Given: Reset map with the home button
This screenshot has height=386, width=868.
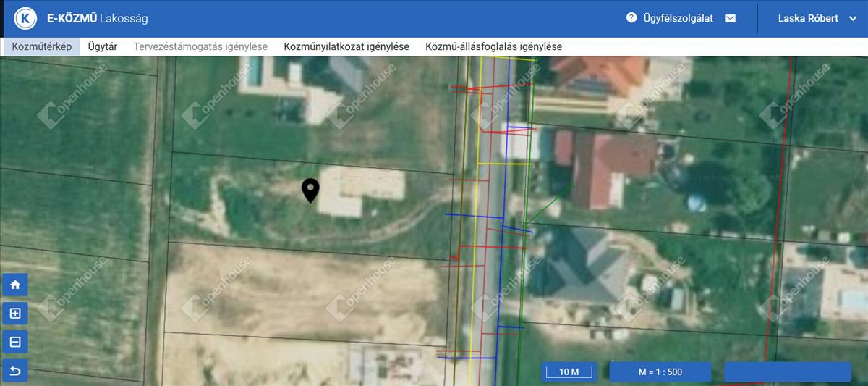Looking at the screenshot, I should click(15, 285).
